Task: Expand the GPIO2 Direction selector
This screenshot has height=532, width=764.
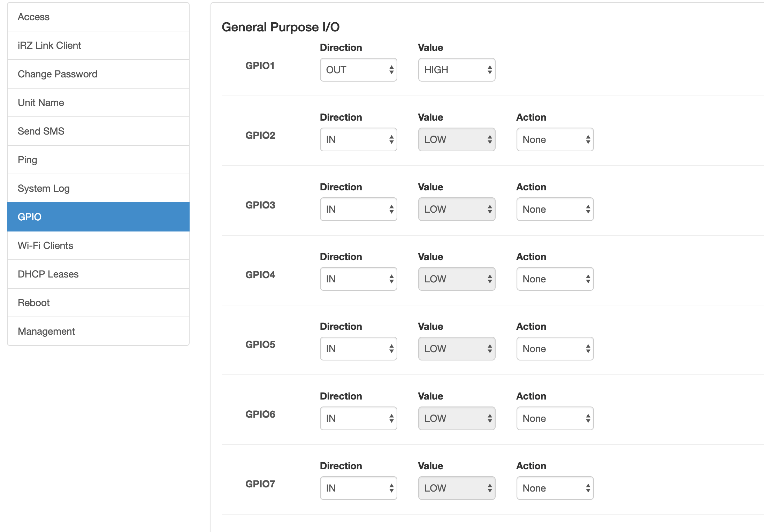Action: point(358,139)
